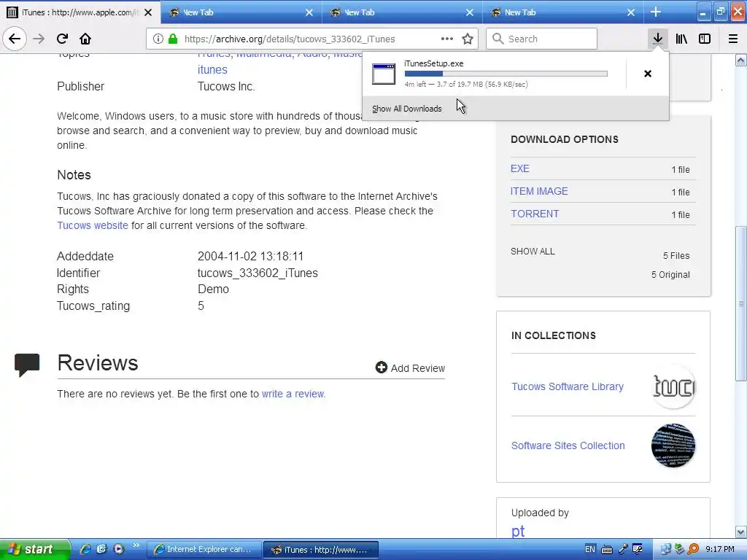Click EN language indicator in taskbar
The width and height of the screenshot is (747, 560).
tap(589, 549)
